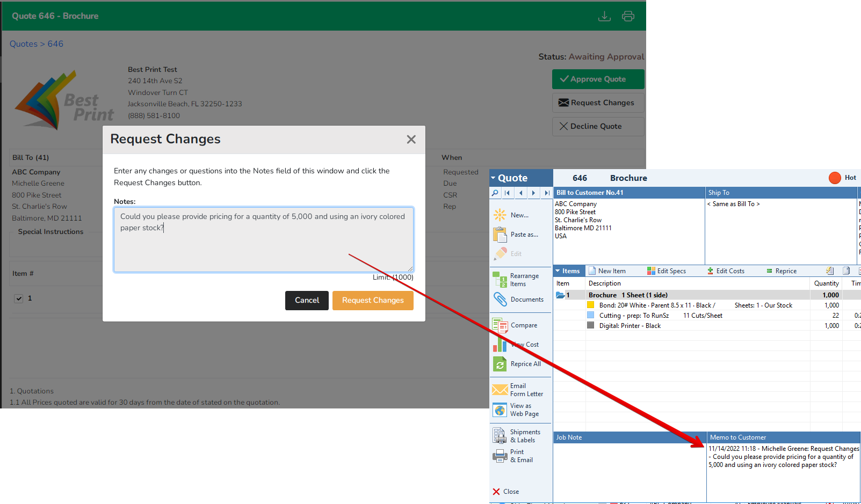Close the Request Changes dialog with X
This screenshot has height=504, width=861.
411,140
